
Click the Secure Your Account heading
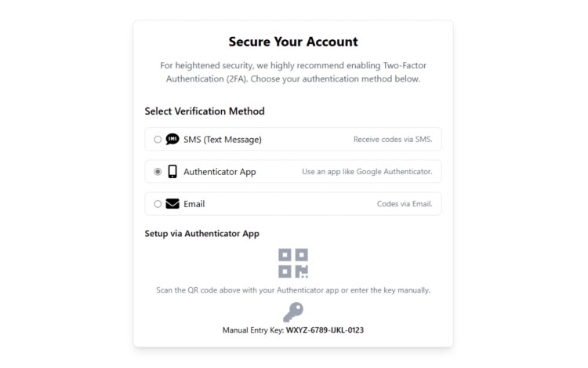point(293,42)
